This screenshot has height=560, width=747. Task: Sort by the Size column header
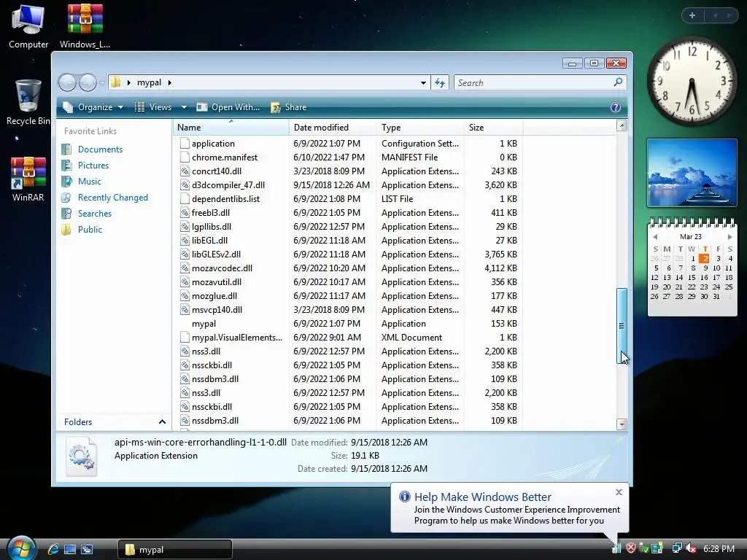point(494,127)
